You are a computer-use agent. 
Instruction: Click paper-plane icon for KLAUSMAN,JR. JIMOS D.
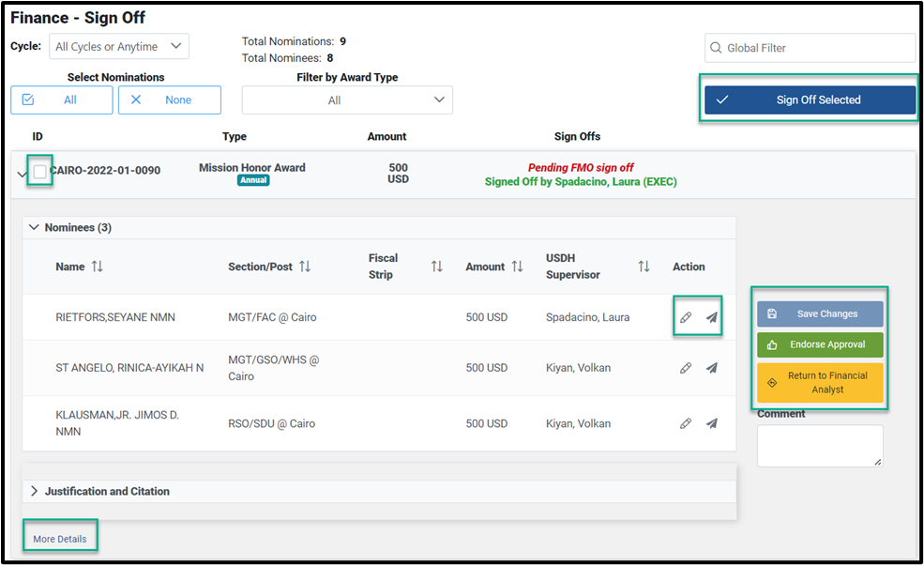point(712,423)
